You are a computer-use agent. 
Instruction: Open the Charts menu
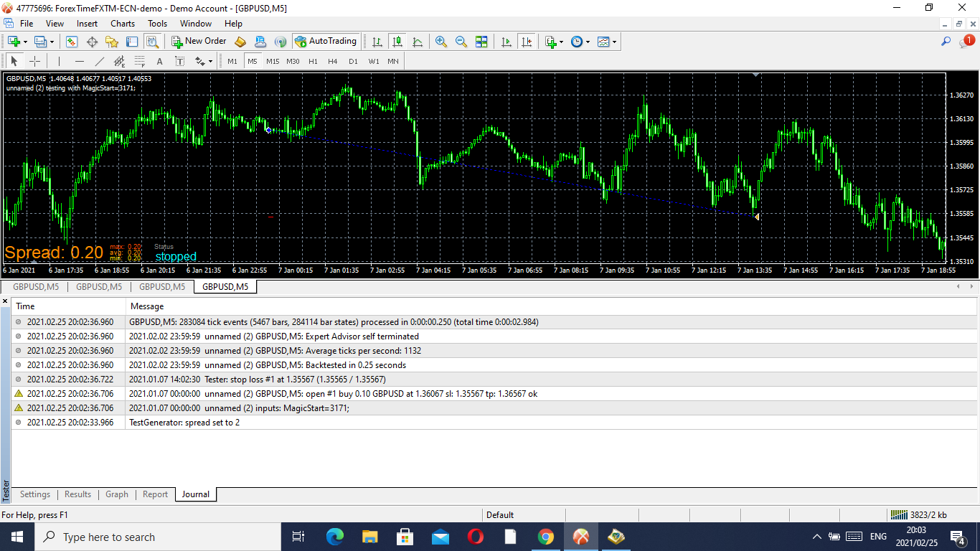123,23
